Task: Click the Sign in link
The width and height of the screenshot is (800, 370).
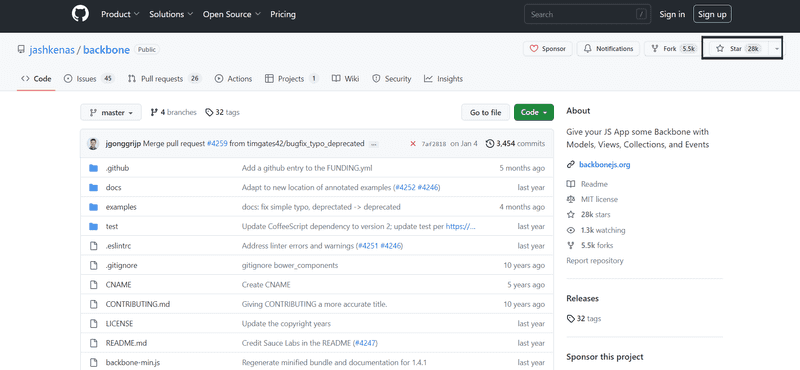Action: (672, 14)
